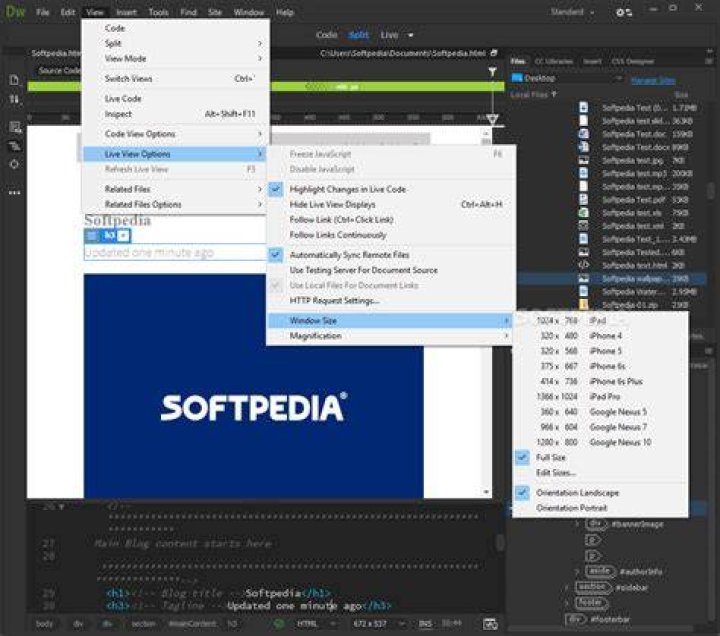The height and width of the screenshot is (636, 720).
Task: Click the Softpedia test.jpg image icon
Action: coord(583,160)
